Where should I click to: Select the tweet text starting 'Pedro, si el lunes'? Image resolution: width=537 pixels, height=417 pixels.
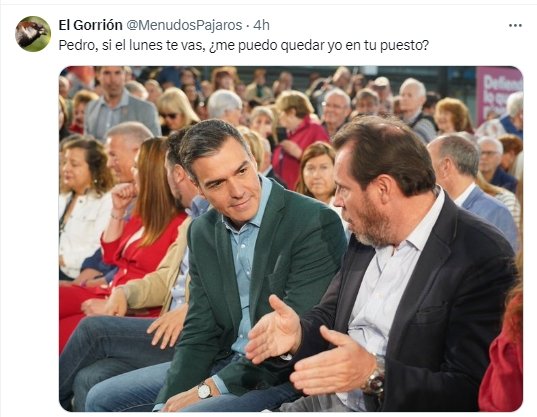point(243,45)
